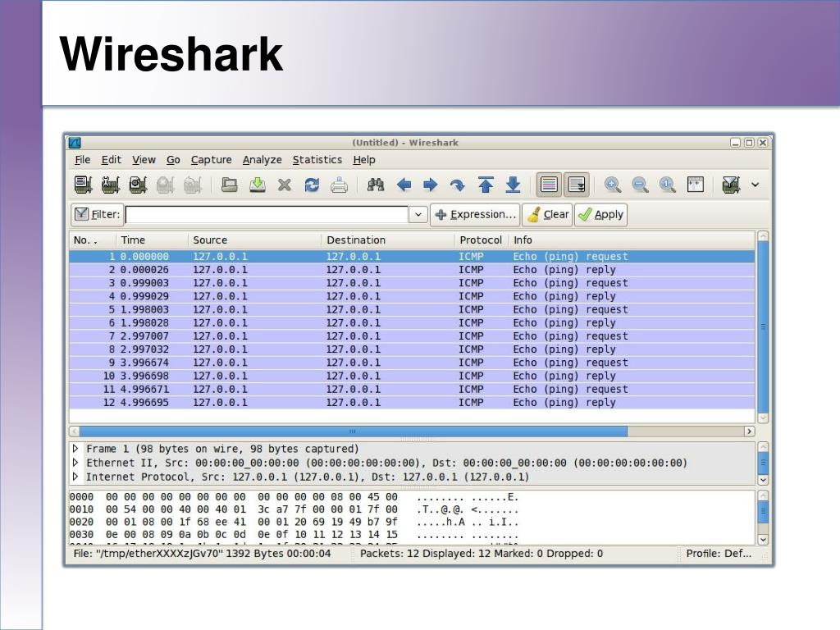Sort by the Protocol column header
Image resolution: width=840 pixels, height=630 pixels.
pyautogui.click(x=481, y=240)
